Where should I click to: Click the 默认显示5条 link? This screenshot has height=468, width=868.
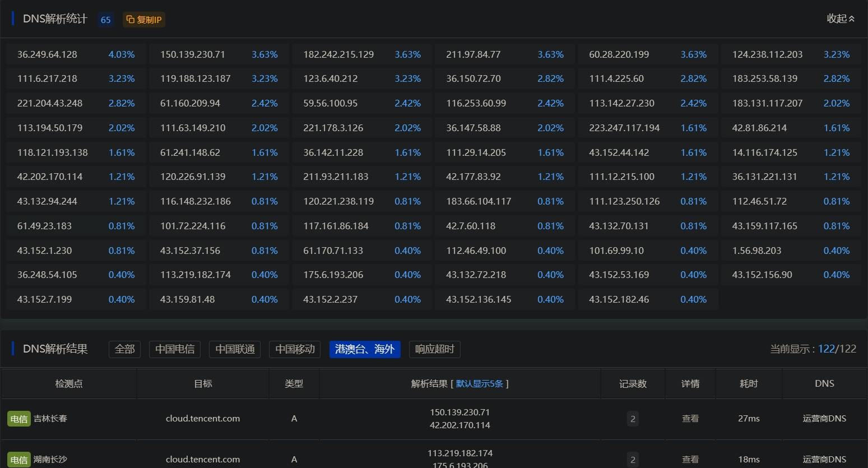[x=479, y=384]
